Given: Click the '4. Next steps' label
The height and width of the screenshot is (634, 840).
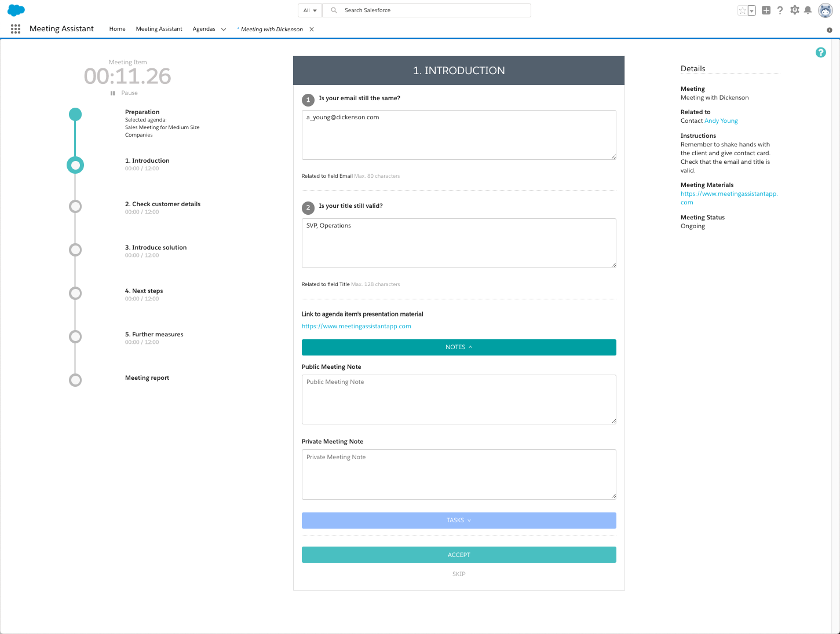Looking at the screenshot, I should coord(144,291).
